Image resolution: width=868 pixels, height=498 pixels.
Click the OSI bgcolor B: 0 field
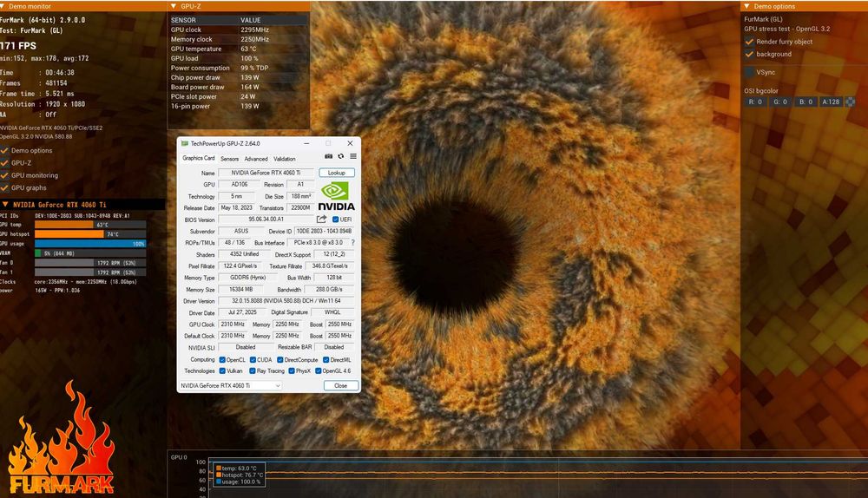(x=806, y=102)
